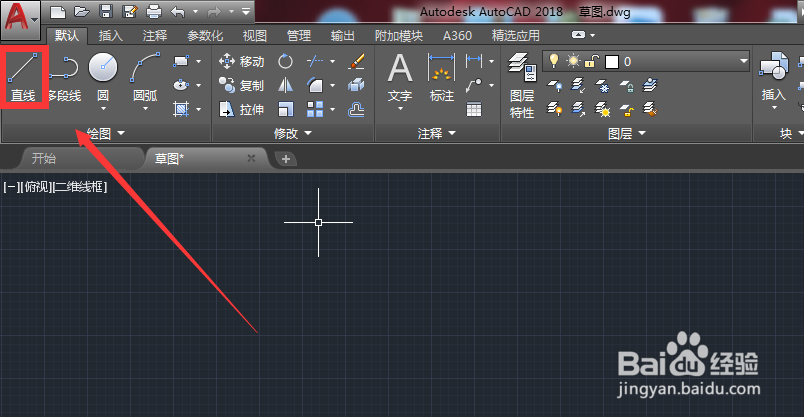Image resolution: width=804 pixels, height=417 pixels.
Task: Click layer 0 white color swatch
Action: tap(612, 62)
